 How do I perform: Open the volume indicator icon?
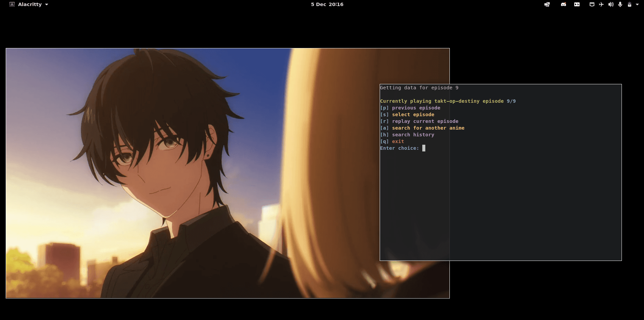[610, 4]
